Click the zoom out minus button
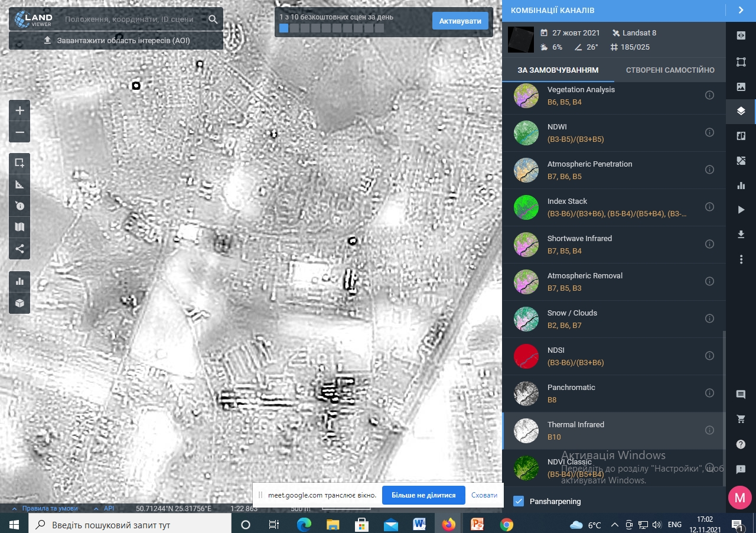The height and width of the screenshot is (533, 756). [19, 132]
